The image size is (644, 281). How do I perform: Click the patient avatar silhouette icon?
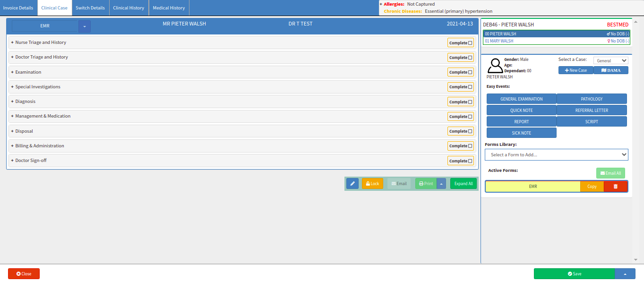[495, 66]
